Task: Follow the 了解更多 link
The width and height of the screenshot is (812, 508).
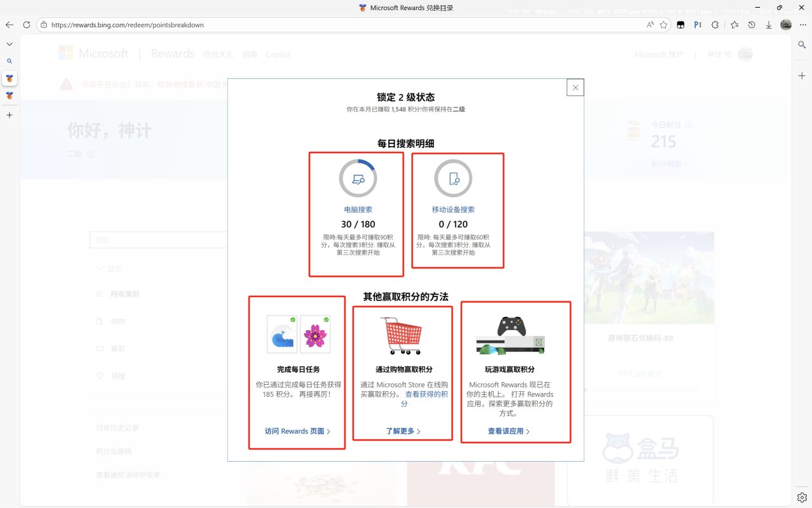Action: click(x=403, y=431)
